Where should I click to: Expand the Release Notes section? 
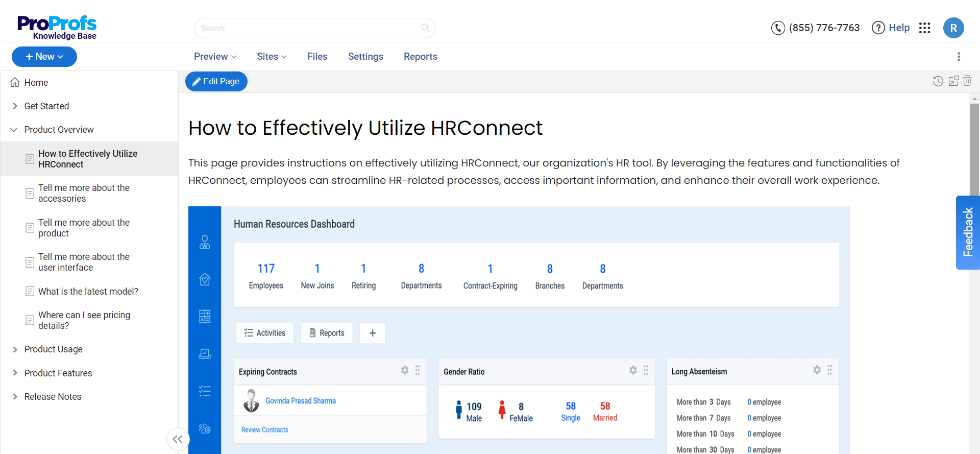(x=15, y=397)
